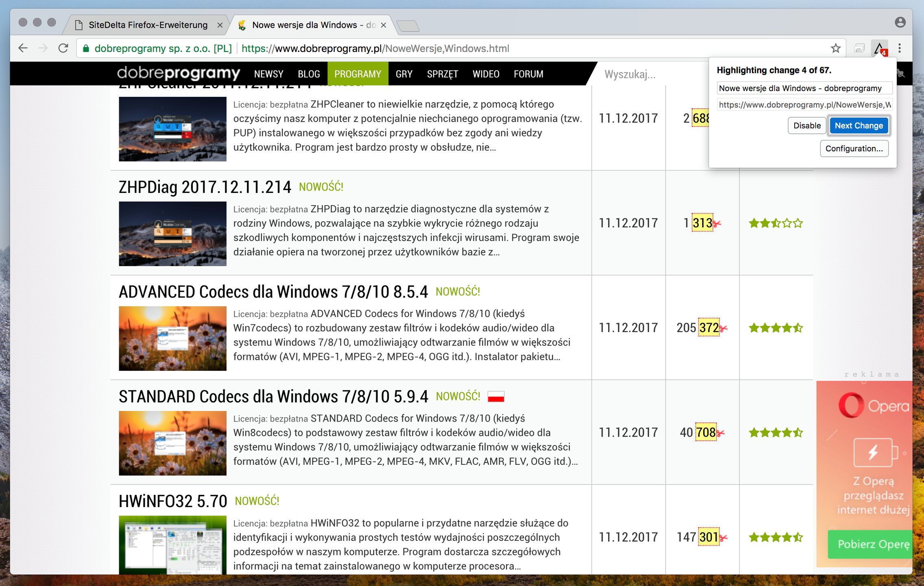Click the Disable button in SiteDelta popup
This screenshot has height=586, width=924.
807,126
